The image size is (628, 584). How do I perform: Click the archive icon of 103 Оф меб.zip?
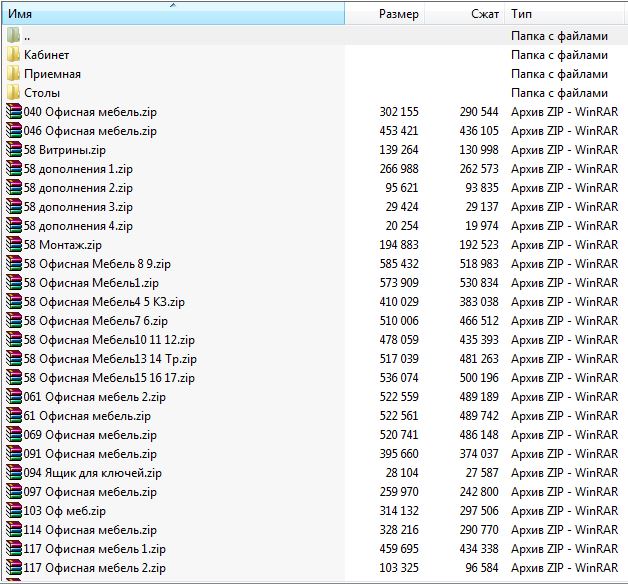pos(14,511)
